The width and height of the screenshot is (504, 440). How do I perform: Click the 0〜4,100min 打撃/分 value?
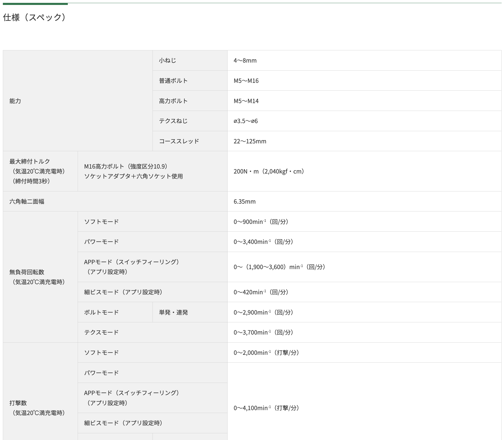pyautogui.click(x=266, y=408)
